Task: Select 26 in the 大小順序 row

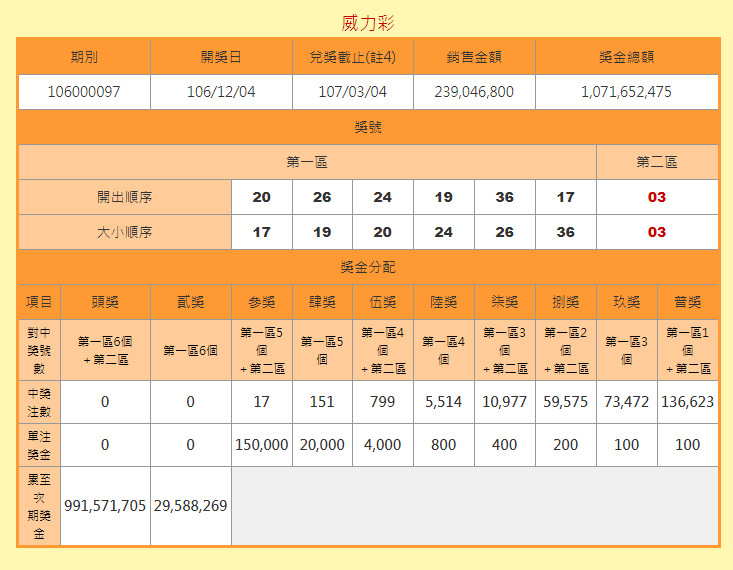Action: pos(504,232)
